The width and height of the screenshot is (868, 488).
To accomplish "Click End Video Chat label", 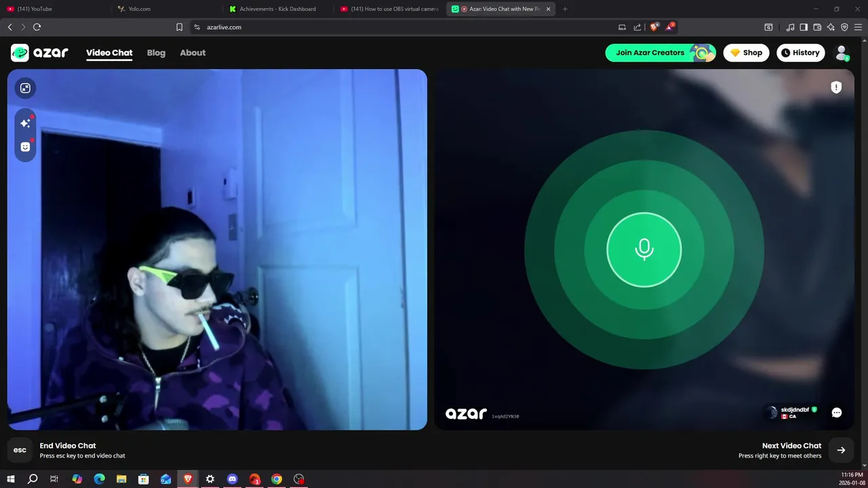I will tap(68, 445).
